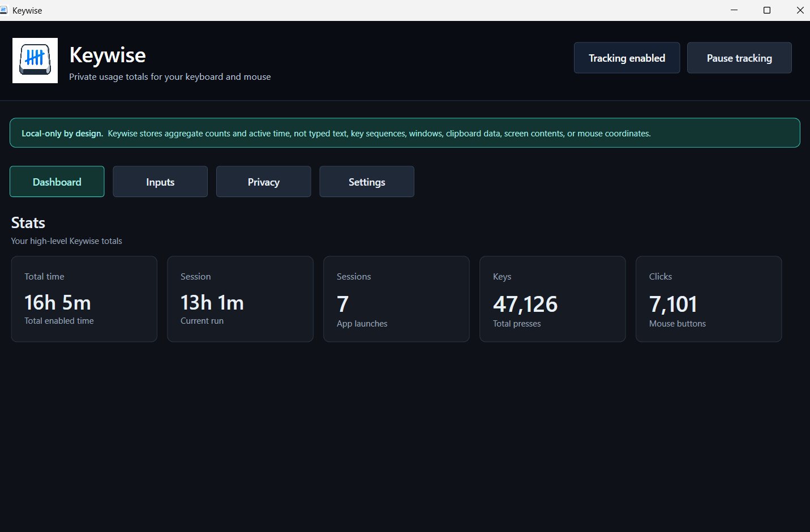Click the Clicks total 7,101
The width and height of the screenshot is (810, 532).
(x=673, y=304)
